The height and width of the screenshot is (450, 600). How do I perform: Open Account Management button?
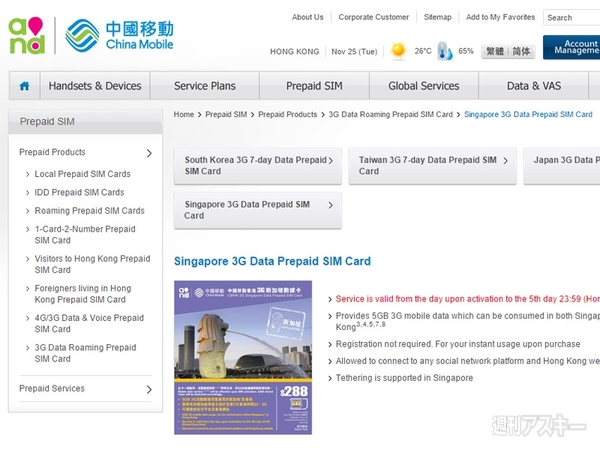click(x=571, y=47)
